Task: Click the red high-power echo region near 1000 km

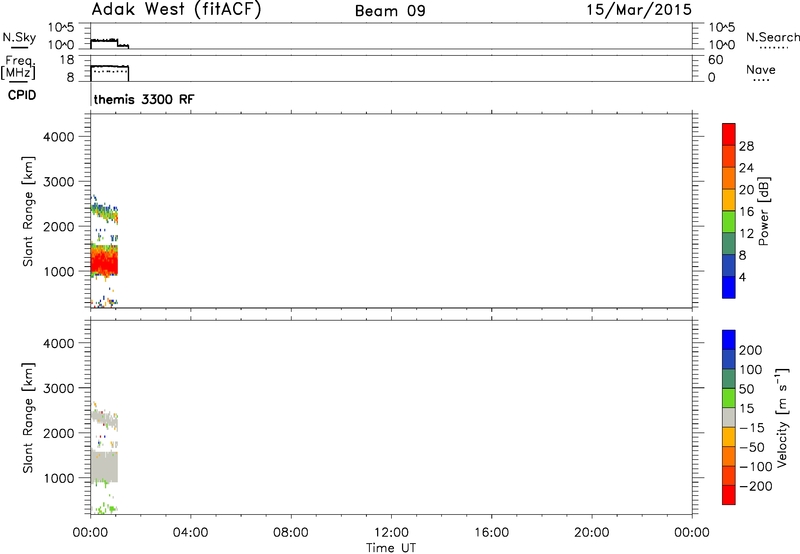Action: (x=104, y=264)
